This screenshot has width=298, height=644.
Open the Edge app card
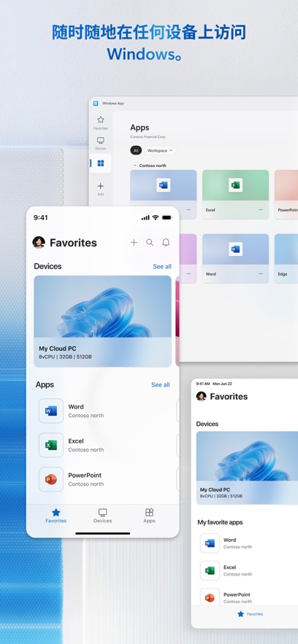(286, 258)
